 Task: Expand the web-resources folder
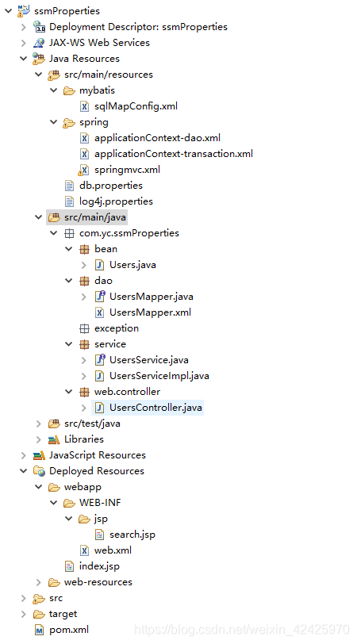39,582
